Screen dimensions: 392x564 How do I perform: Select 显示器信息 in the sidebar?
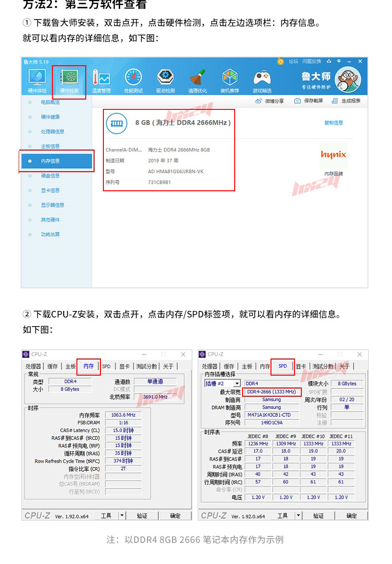[52, 205]
